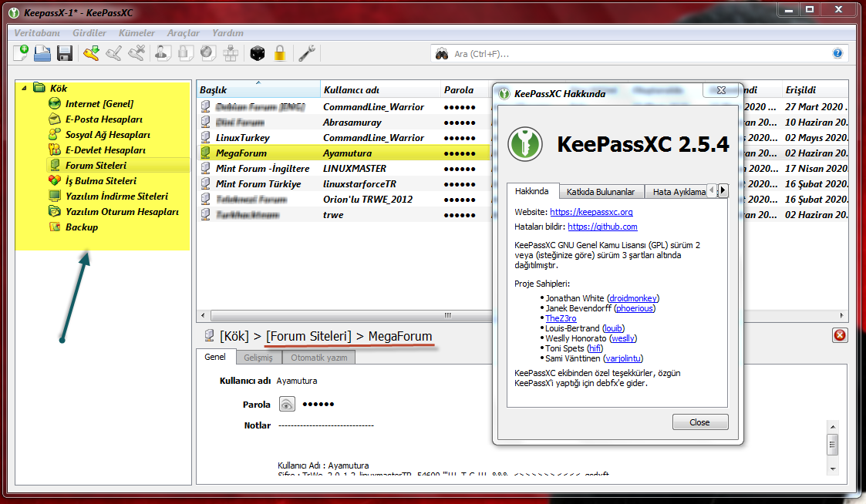This screenshot has height=504, width=866.
Task: Edit the selected entry from toolbar
Action: click(114, 53)
